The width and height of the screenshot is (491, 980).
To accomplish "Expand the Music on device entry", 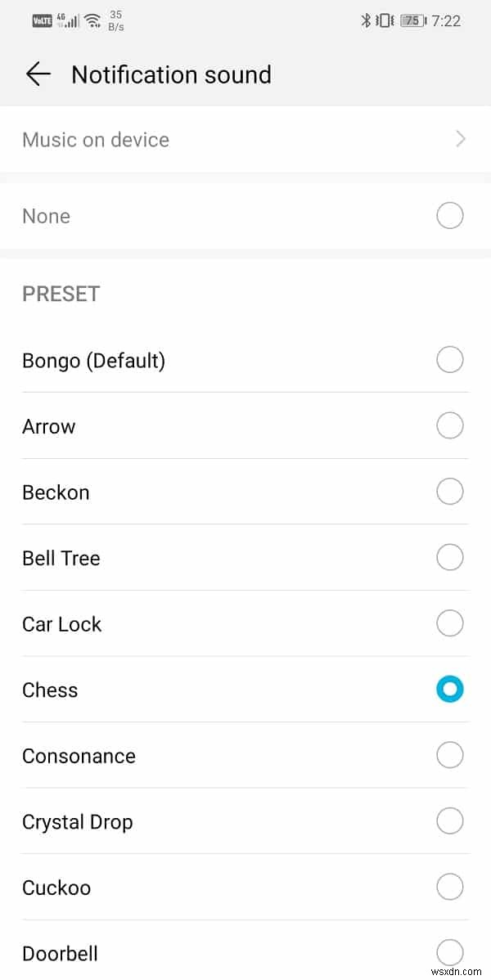I will pos(245,139).
